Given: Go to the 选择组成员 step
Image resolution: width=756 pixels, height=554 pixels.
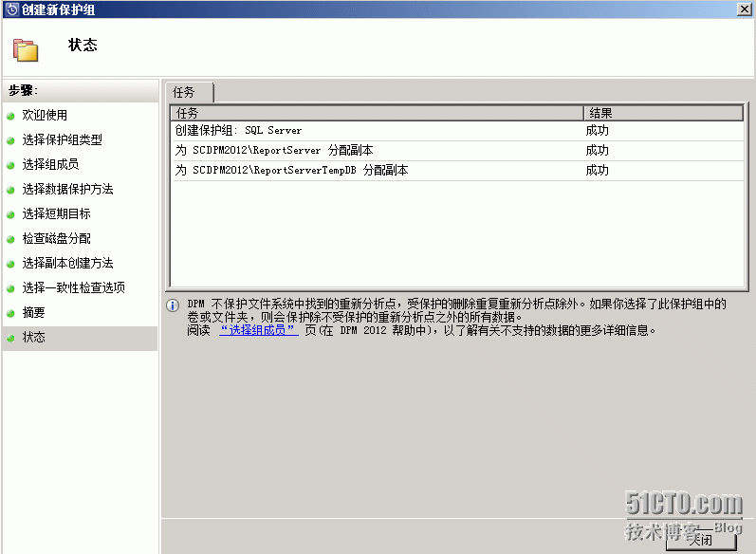Looking at the screenshot, I should coord(50,164).
